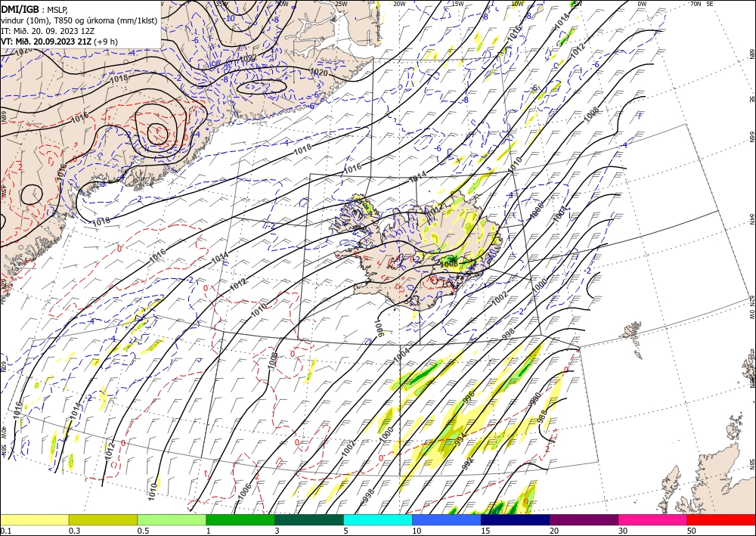This screenshot has height=536, width=756.
Task: Click the light green 0.5–1 mm legend swatch
Action: (x=172, y=519)
